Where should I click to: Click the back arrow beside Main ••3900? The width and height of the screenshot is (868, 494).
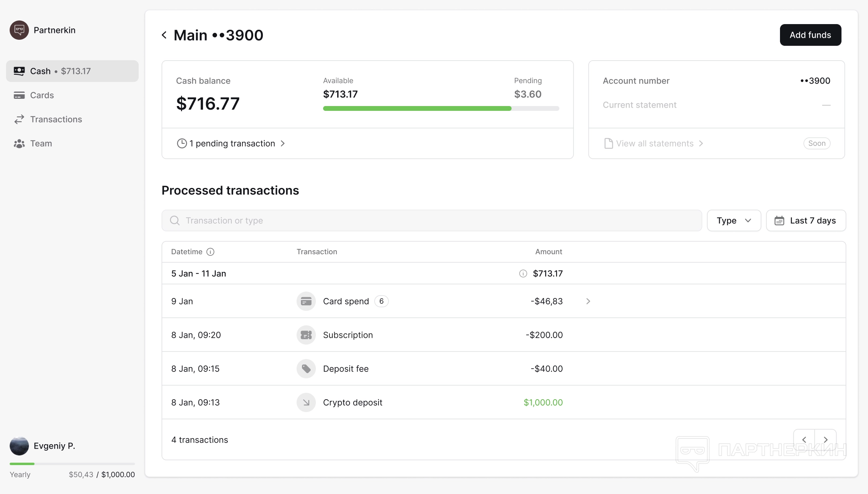click(164, 35)
